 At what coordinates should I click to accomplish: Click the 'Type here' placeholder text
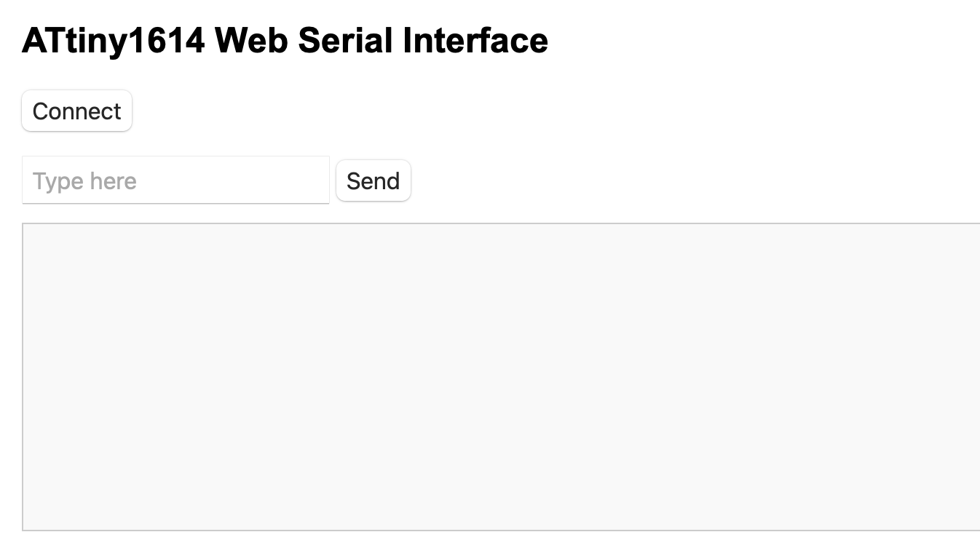[84, 181]
